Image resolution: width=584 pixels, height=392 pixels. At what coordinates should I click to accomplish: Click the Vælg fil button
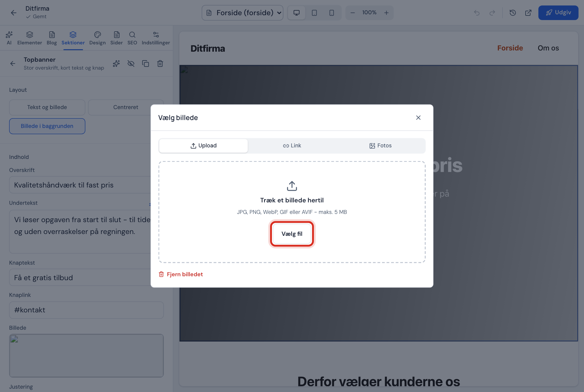click(292, 234)
